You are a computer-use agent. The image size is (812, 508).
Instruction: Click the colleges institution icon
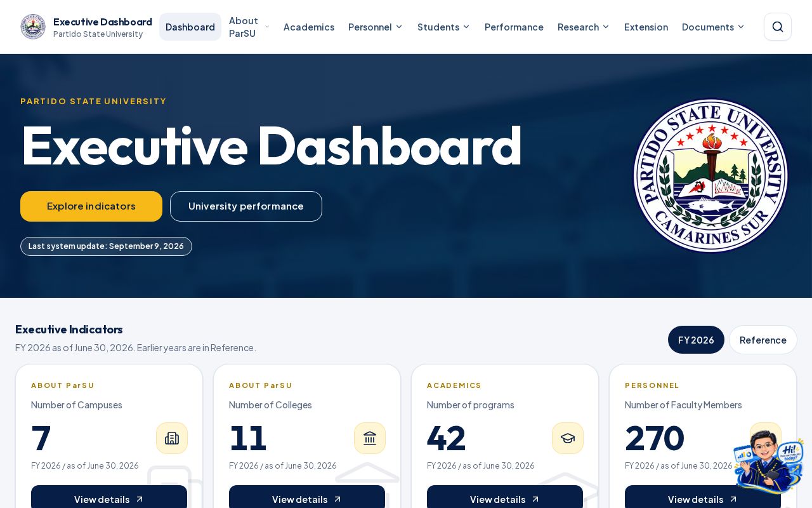370,438
